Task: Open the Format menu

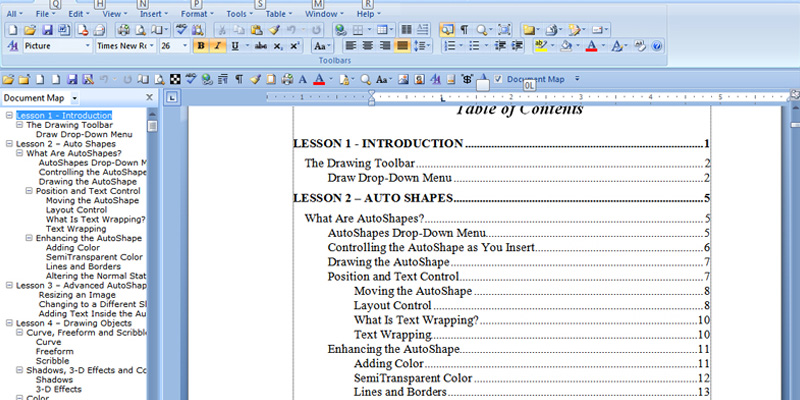Action: (x=195, y=15)
